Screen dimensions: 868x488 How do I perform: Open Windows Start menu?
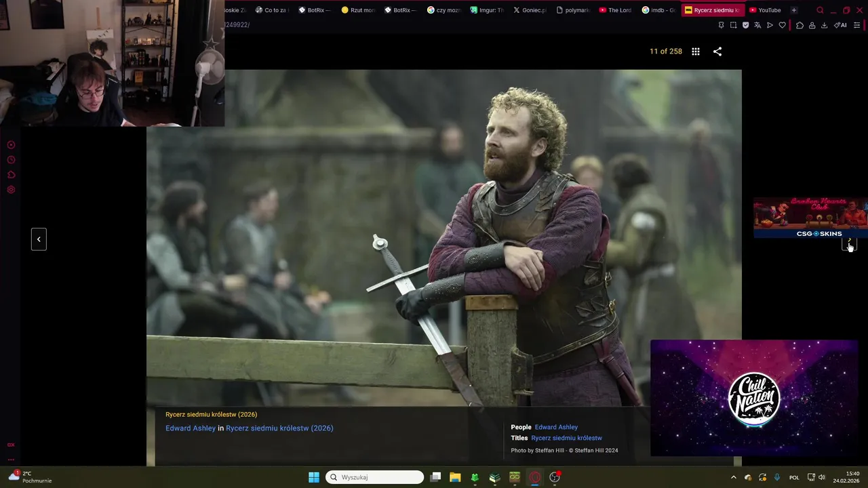click(x=314, y=477)
